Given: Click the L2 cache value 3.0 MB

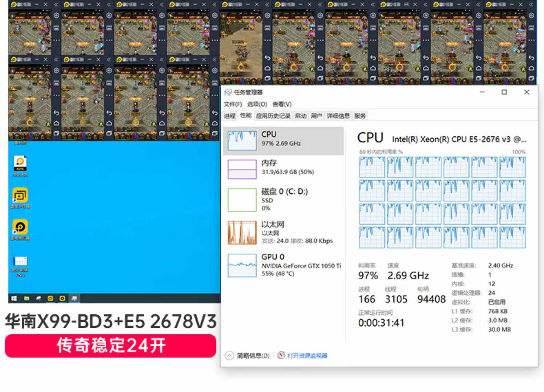Looking at the screenshot, I should point(498,320).
